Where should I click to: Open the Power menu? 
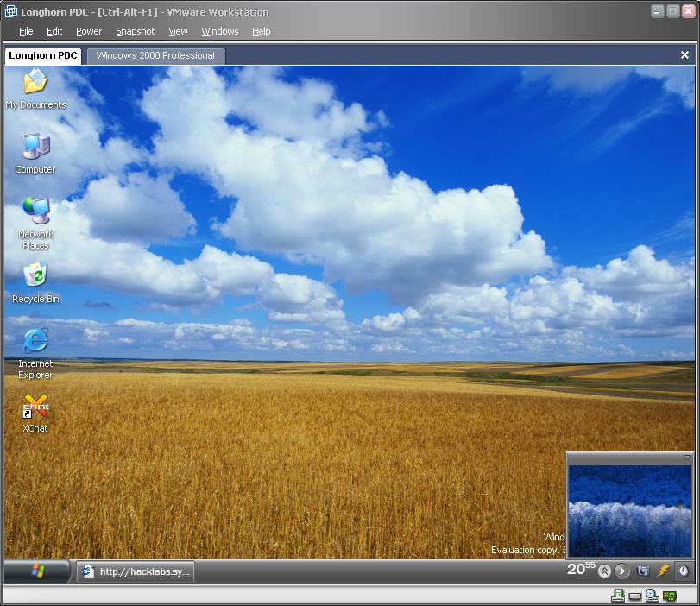[x=89, y=31]
